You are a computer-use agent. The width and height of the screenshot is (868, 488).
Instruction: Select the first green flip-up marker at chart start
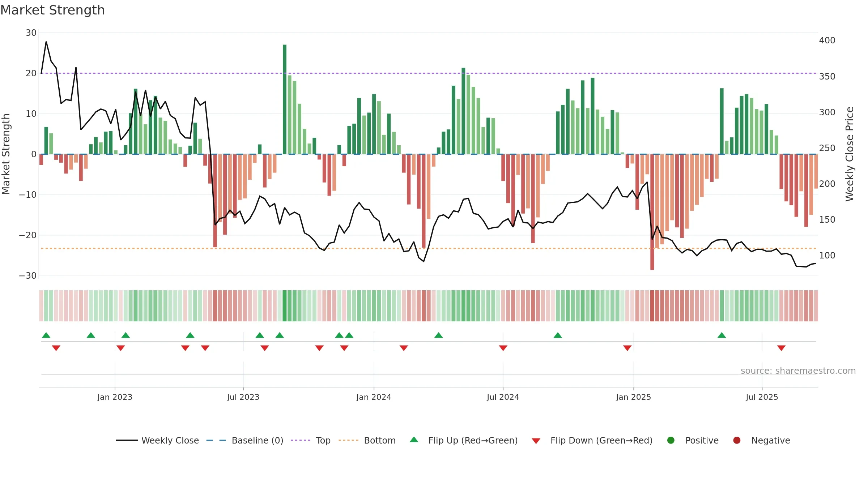coord(46,335)
